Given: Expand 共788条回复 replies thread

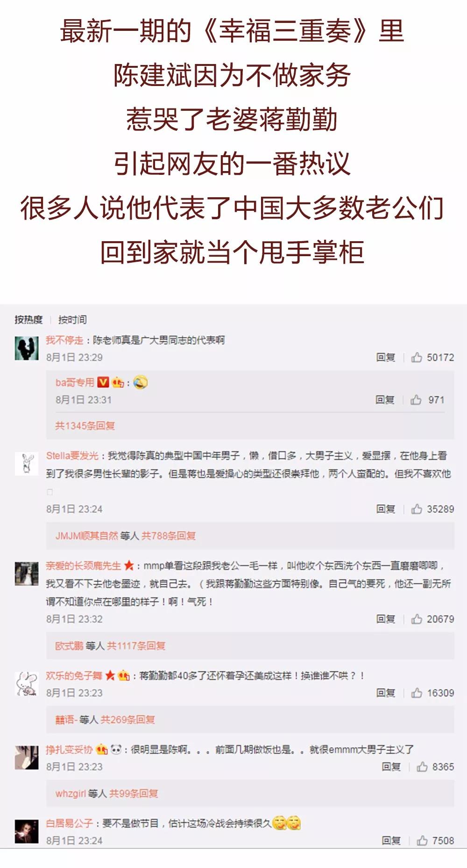Looking at the screenshot, I should [169, 536].
